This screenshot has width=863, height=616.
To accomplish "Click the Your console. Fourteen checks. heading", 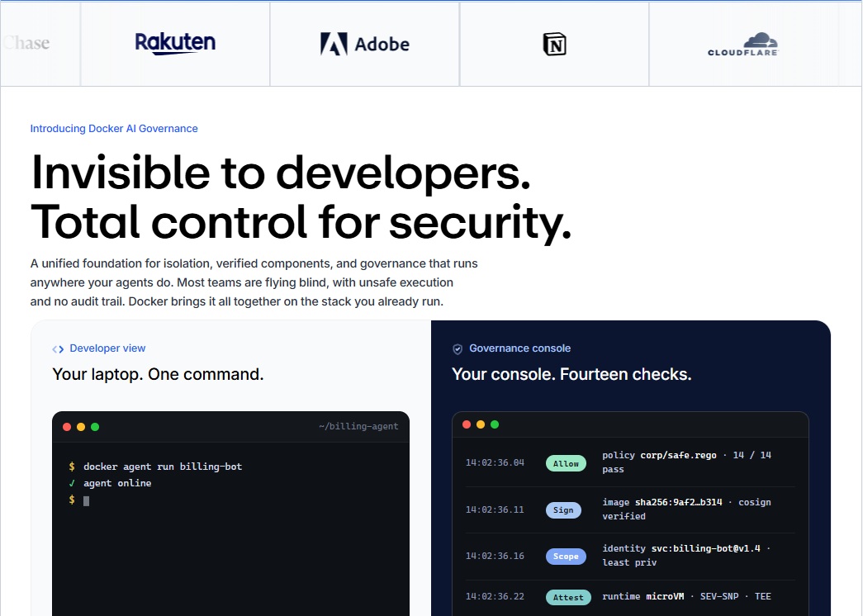I will click(x=571, y=374).
